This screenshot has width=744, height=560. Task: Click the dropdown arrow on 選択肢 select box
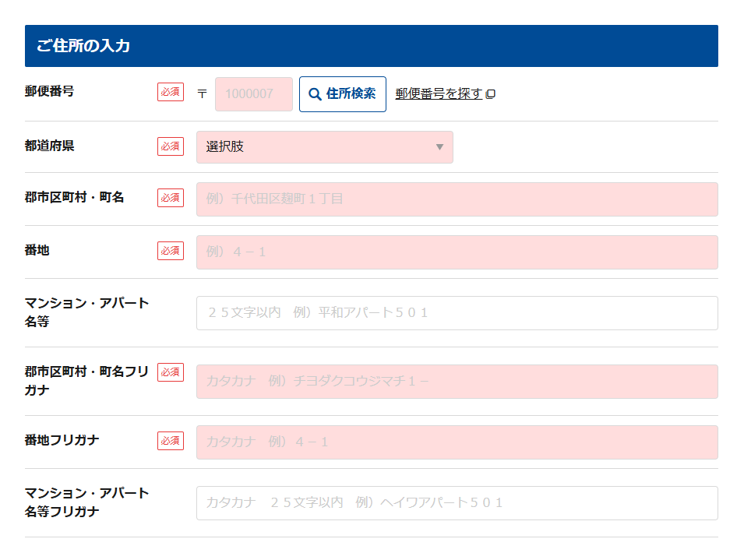(439, 147)
